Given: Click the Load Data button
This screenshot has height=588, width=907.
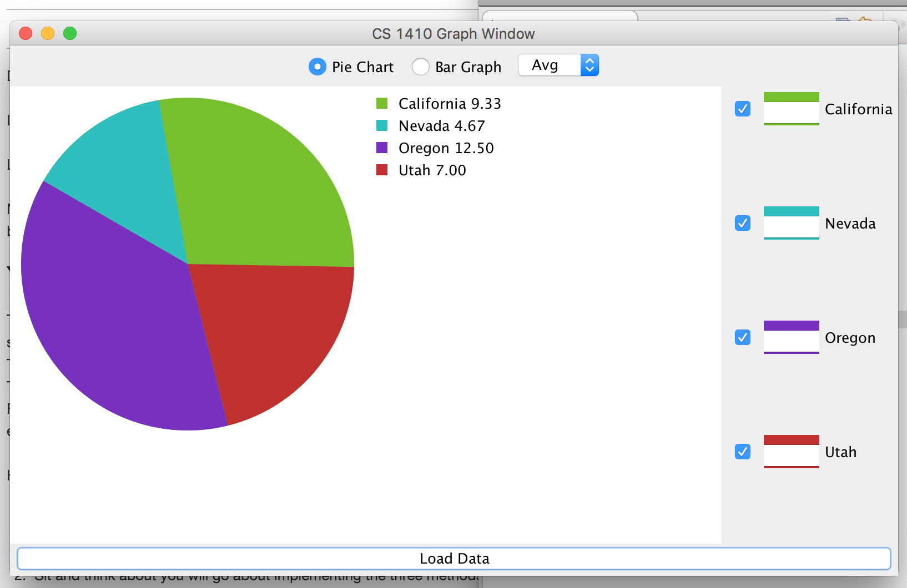Looking at the screenshot, I should point(454,559).
